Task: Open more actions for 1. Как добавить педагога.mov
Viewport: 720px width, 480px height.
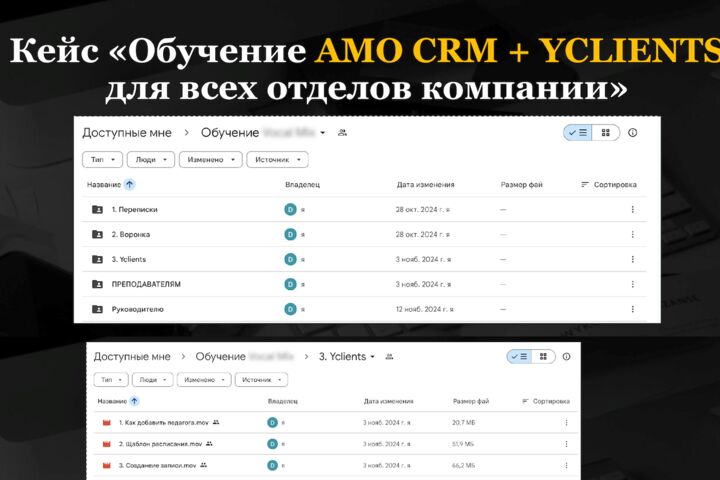Action: click(567, 423)
